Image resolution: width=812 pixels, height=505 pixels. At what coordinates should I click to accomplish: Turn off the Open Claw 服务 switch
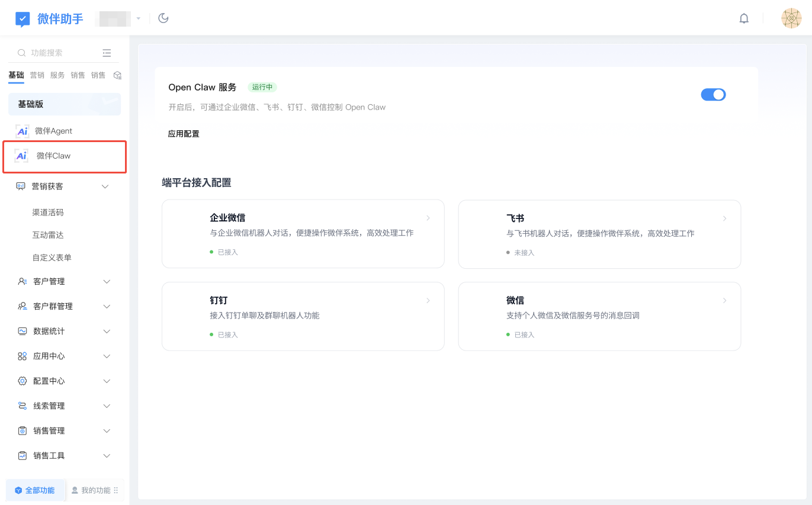coord(713,95)
